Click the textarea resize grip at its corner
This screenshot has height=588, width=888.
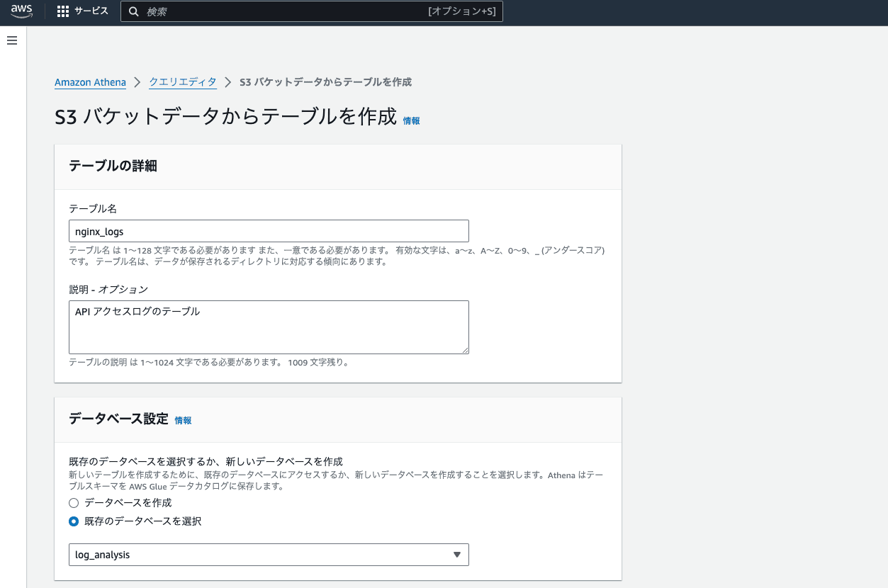coord(466,350)
